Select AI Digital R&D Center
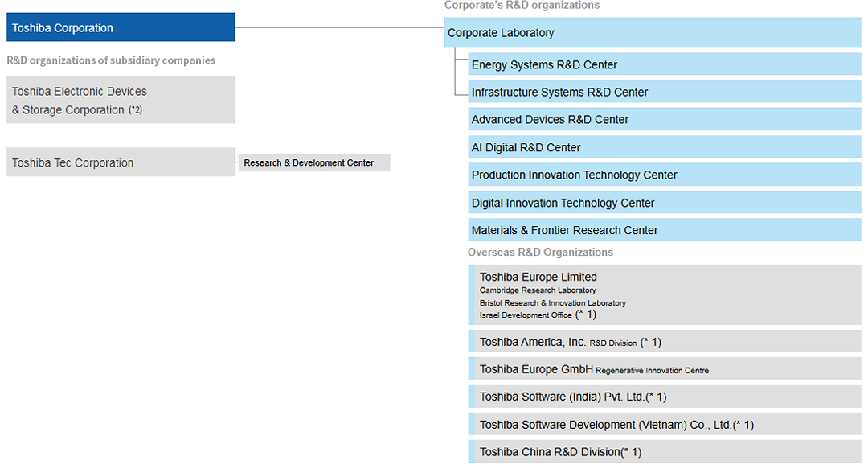This screenshot has width=868, height=473. point(664,147)
